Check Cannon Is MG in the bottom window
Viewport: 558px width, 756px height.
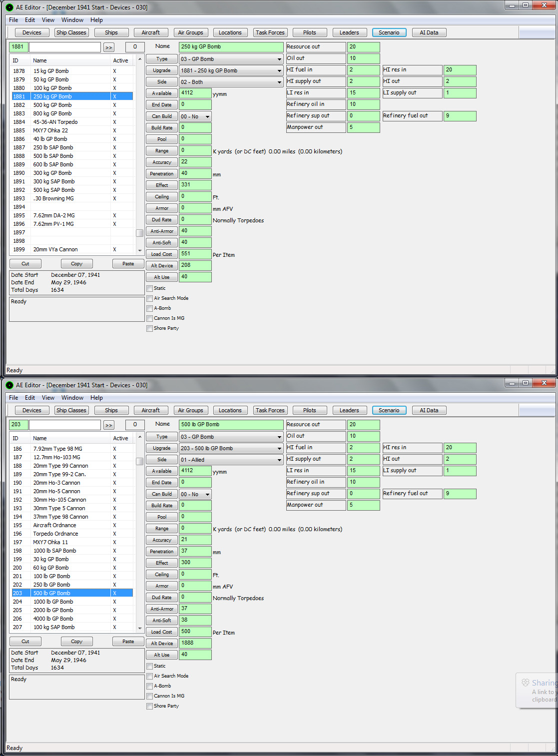[x=149, y=696]
